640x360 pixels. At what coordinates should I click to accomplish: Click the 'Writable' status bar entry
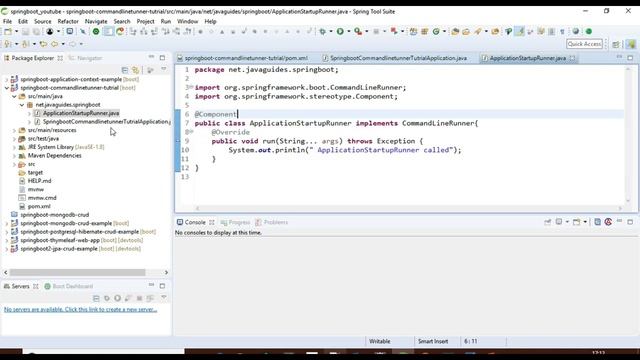pos(380,341)
